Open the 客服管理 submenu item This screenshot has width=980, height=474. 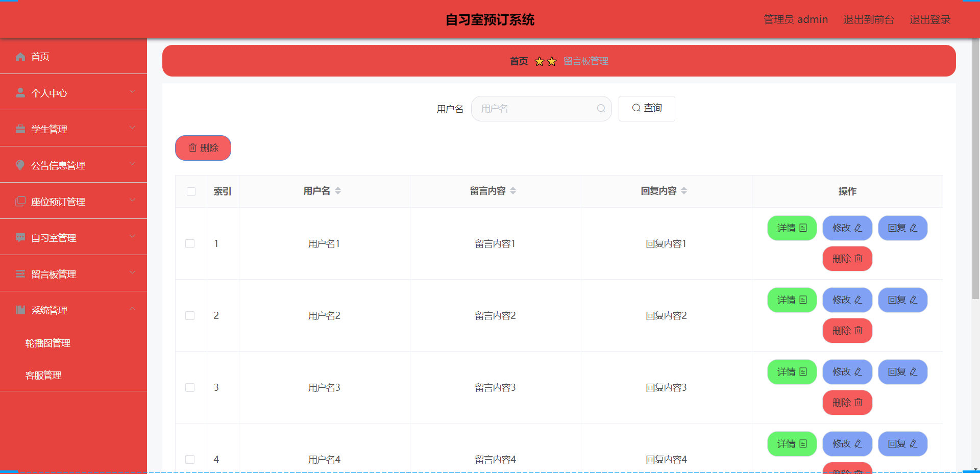coord(44,376)
